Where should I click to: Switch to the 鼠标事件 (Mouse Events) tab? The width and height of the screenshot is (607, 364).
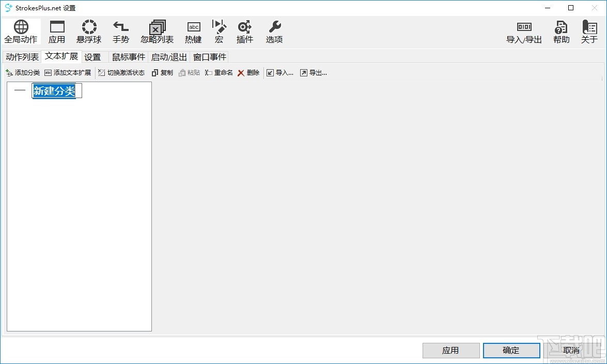(x=128, y=57)
